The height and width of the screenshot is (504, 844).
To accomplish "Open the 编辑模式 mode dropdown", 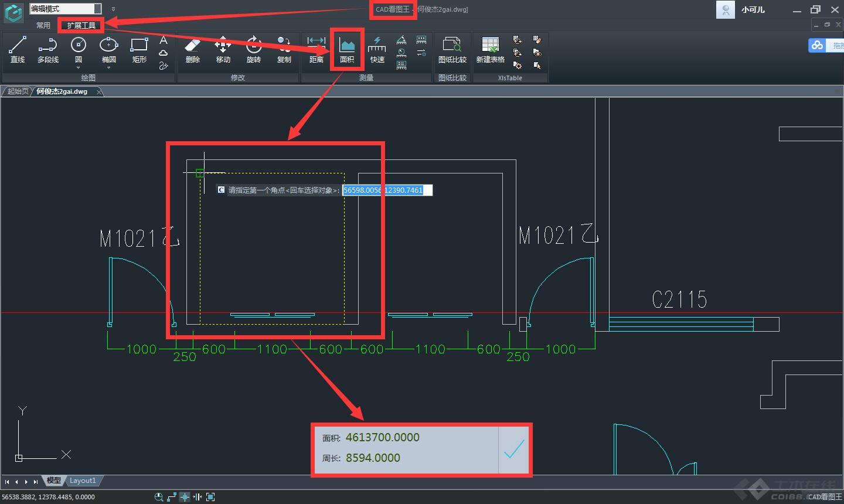I will [66, 9].
